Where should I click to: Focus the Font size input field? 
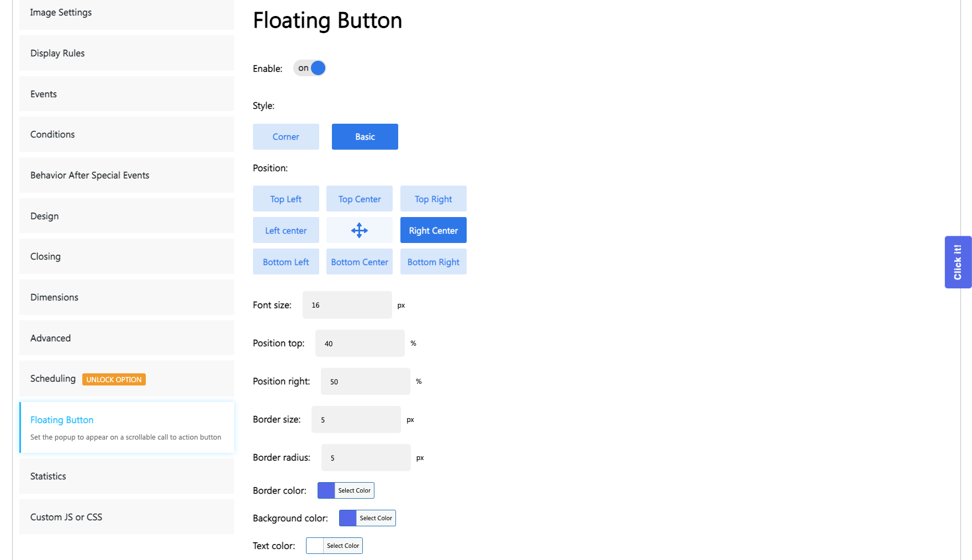[347, 305]
